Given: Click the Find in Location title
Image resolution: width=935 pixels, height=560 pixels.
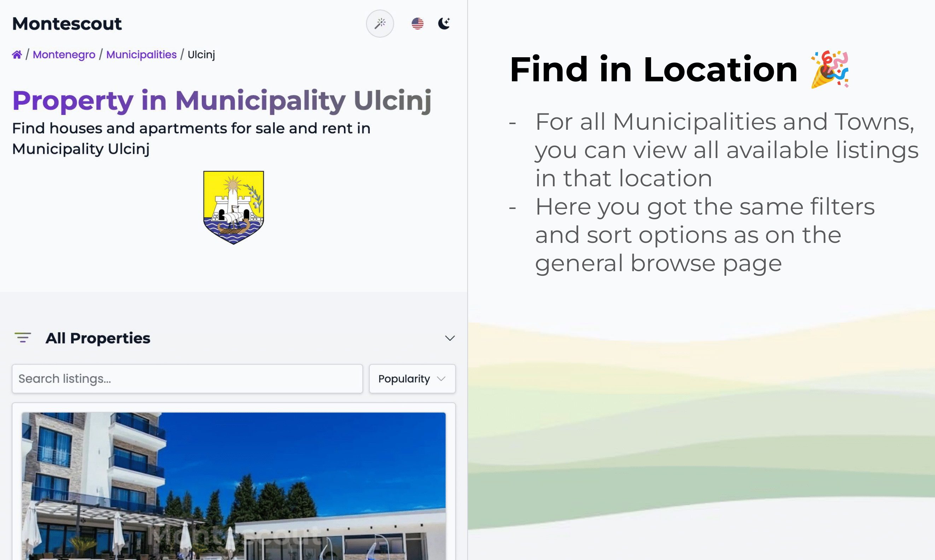Looking at the screenshot, I should tap(653, 69).
